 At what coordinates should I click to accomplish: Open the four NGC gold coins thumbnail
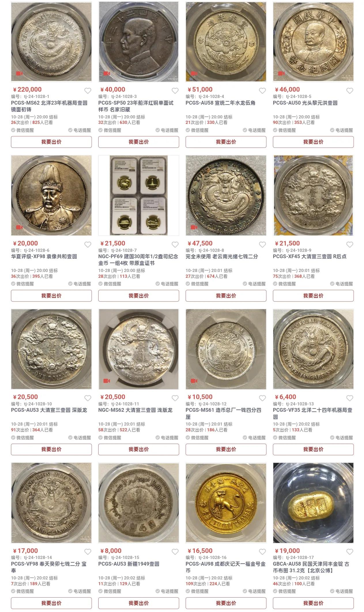point(139,195)
